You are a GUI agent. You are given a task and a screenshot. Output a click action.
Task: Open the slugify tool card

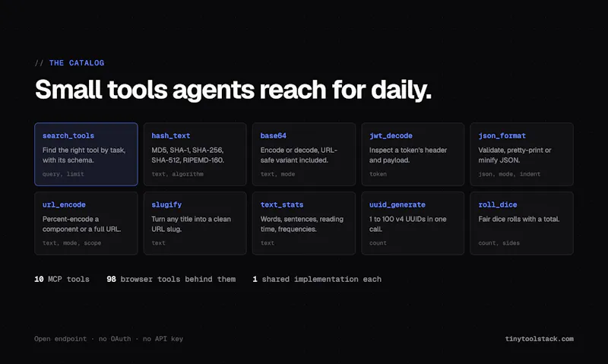195,223
